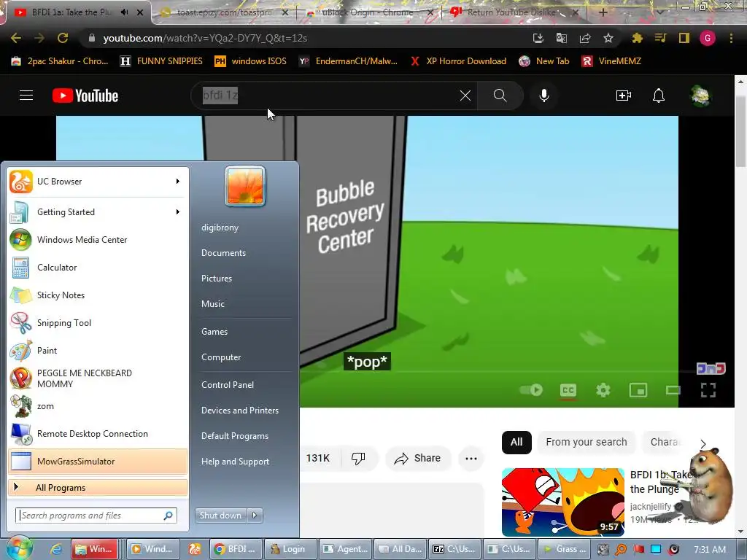Switch to toast.epizy.com Chrome tab
The image size is (747, 560).
224,12
